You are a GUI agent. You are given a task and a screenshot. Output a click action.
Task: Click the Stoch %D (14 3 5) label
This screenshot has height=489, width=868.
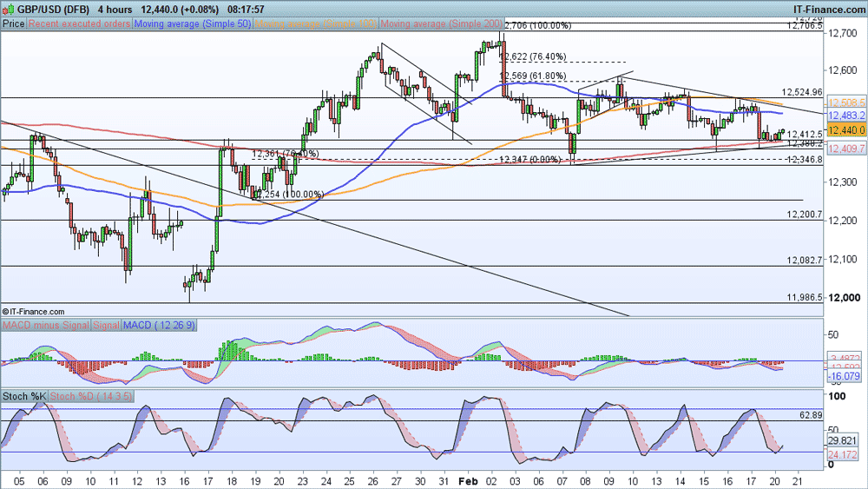pos(91,396)
